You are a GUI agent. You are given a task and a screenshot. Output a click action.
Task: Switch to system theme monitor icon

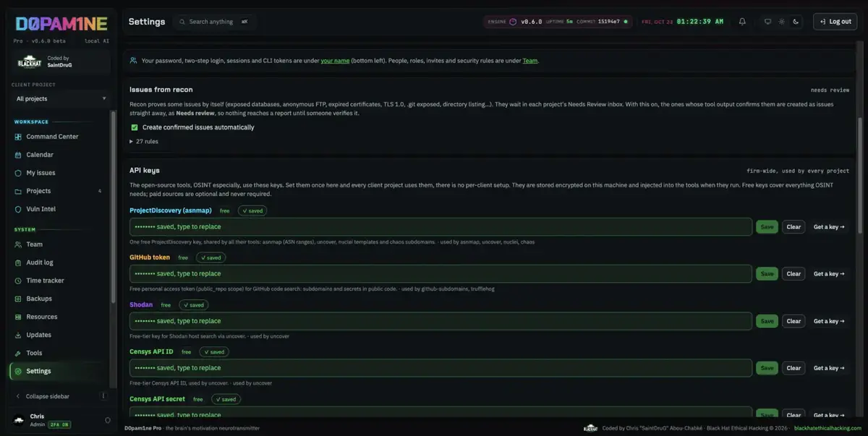(x=768, y=22)
